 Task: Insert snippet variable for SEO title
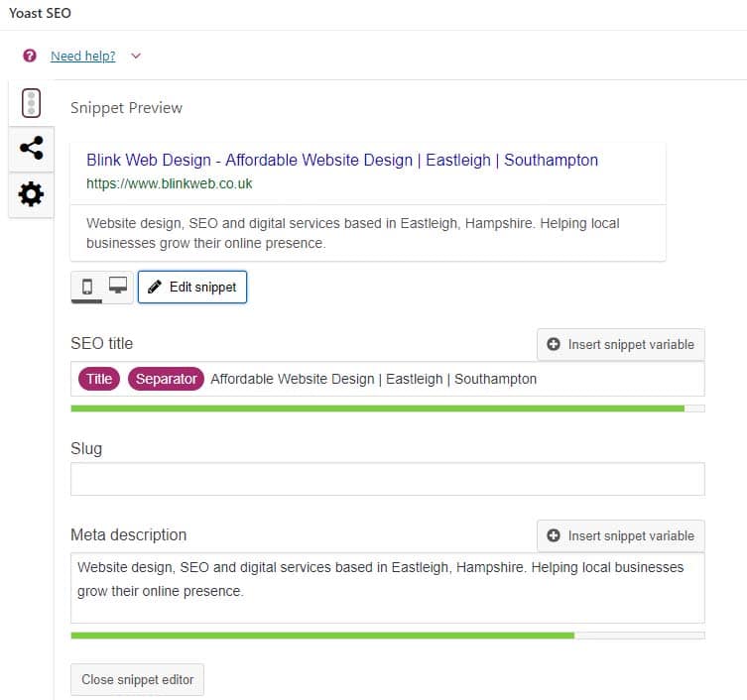click(621, 344)
